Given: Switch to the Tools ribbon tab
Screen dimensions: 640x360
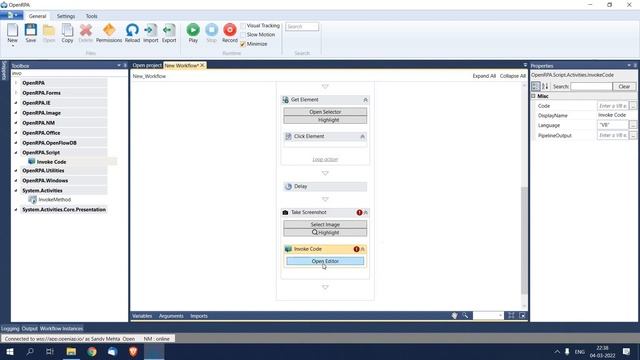Looking at the screenshot, I should 91,16.
